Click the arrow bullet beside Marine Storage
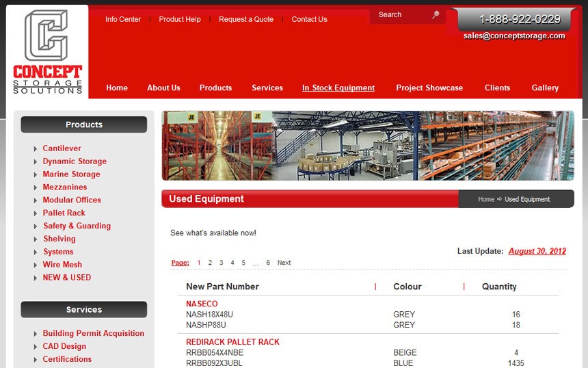Screen dimensions: 588x368 coord(36,175)
